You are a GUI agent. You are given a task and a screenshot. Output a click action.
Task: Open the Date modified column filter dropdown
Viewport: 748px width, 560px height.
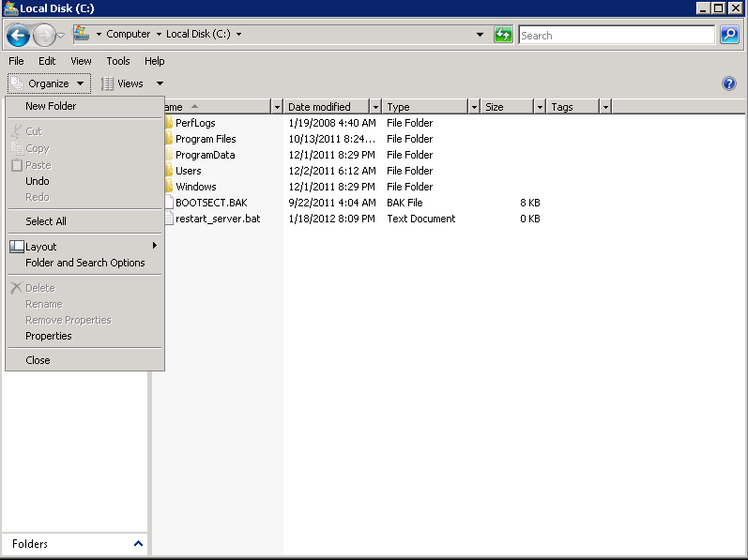375,107
